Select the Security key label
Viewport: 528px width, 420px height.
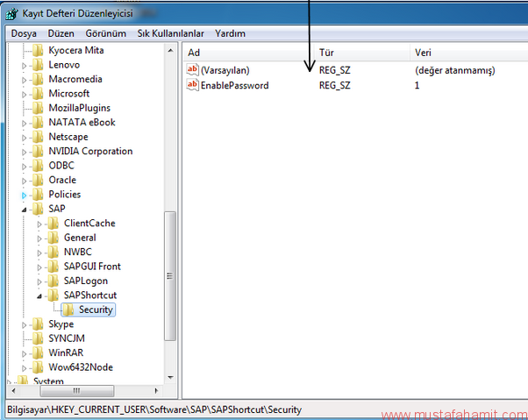[x=96, y=310]
